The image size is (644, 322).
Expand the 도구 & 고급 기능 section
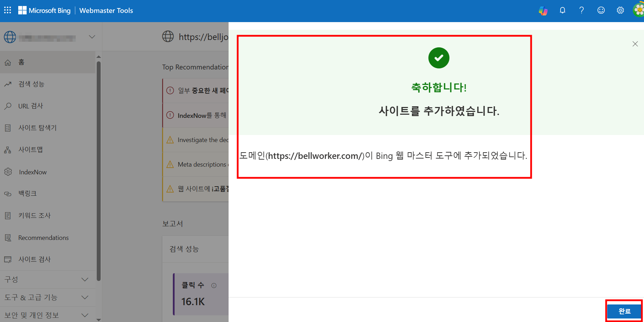pos(48,297)
